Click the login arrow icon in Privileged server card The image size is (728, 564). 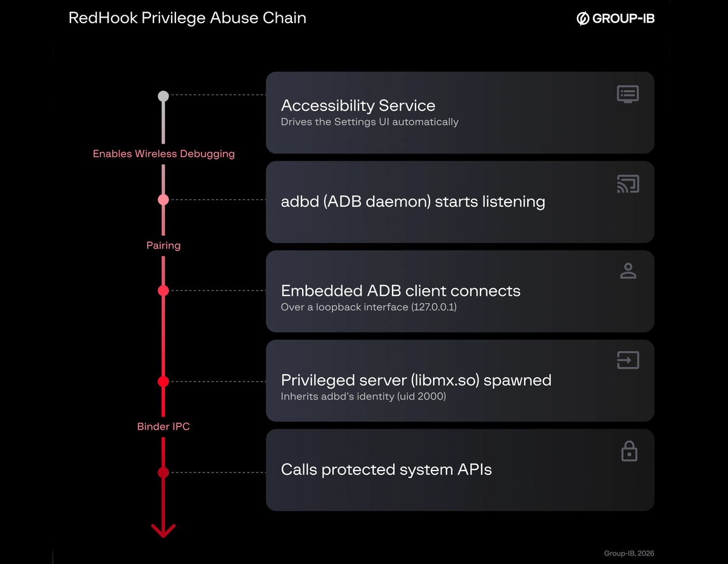[628, 360]
